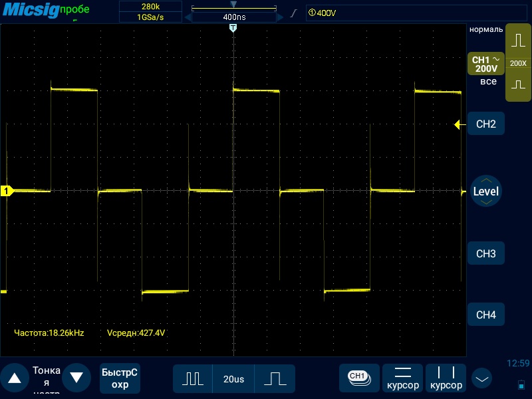This screenshot has width=532, height=399.
Task: Tap the rising edge trigger slope icon
Action: tap(294, 13)
